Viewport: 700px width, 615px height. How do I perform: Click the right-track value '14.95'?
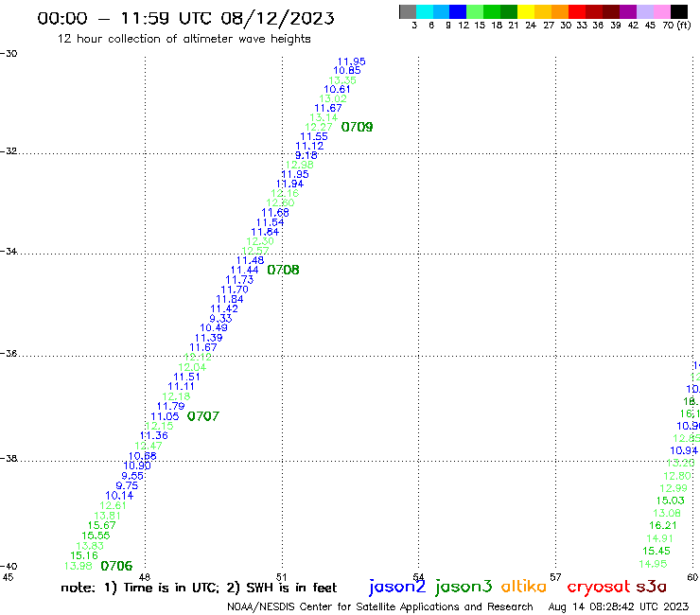click(x=653, y=564)
